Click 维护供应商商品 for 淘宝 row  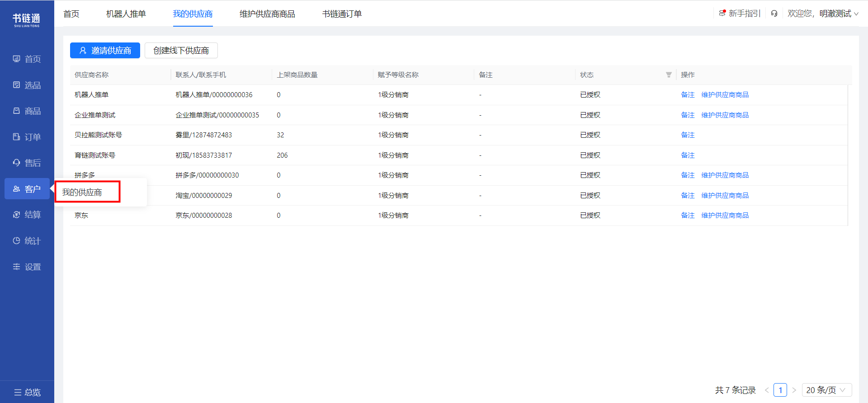[725, 196]
